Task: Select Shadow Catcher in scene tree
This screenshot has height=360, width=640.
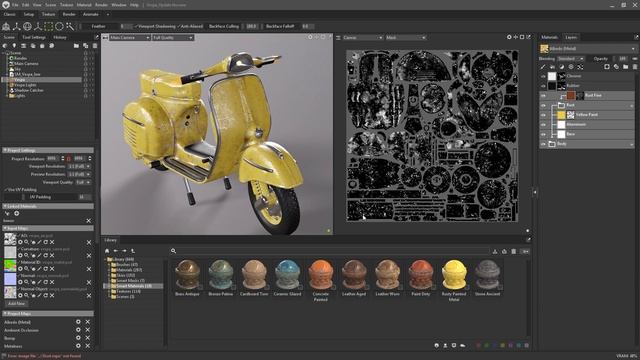Action: 29,90
